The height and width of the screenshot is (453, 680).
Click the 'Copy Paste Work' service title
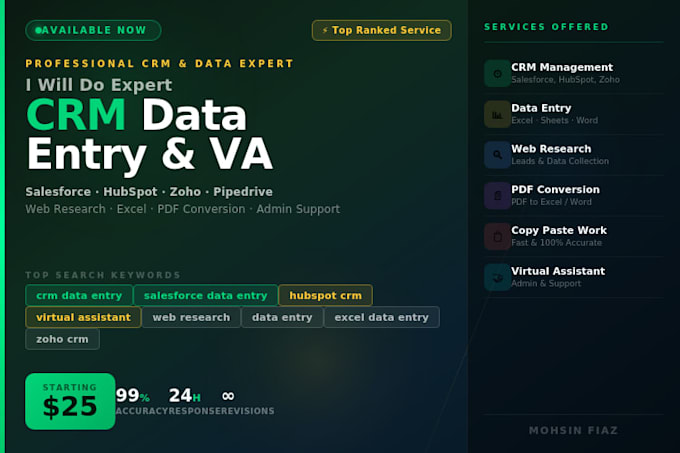point(559,230)
